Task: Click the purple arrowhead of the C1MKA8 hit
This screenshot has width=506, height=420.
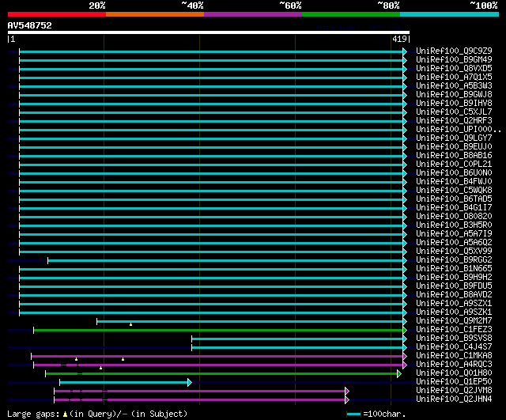Action: click(x=405, y=356)
